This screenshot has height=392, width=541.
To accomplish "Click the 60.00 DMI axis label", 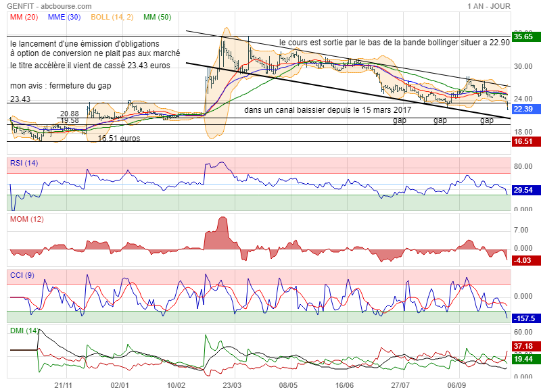I will click(523, 332).
